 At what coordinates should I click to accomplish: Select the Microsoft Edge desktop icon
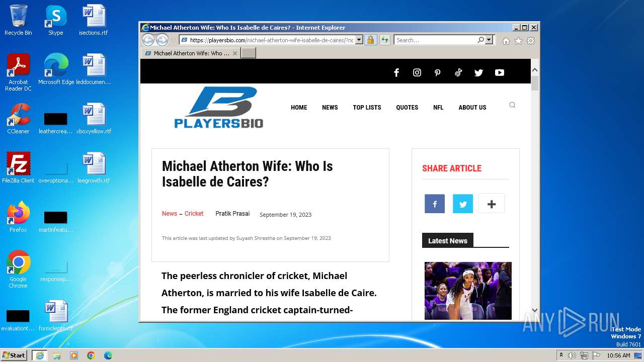click(56, 69)
